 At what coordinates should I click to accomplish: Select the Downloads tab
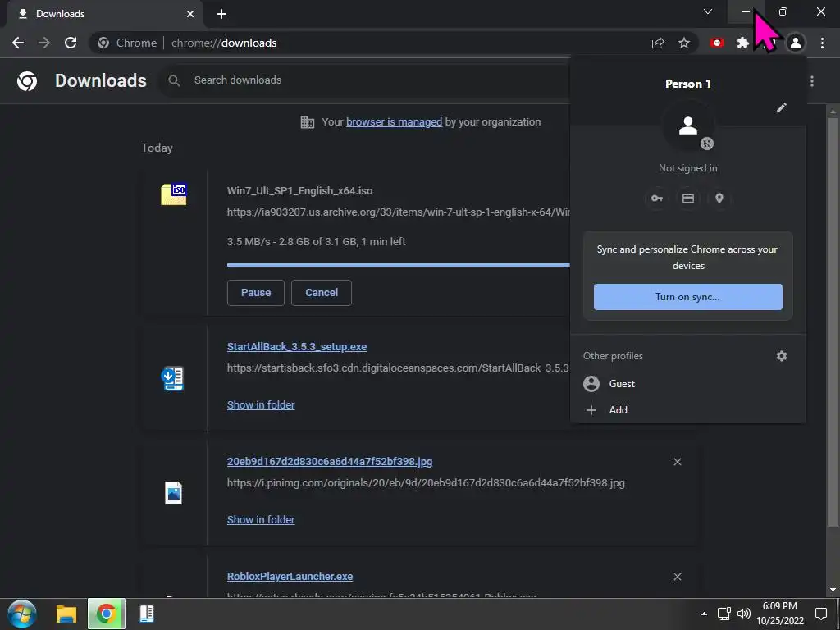point(104,14)
